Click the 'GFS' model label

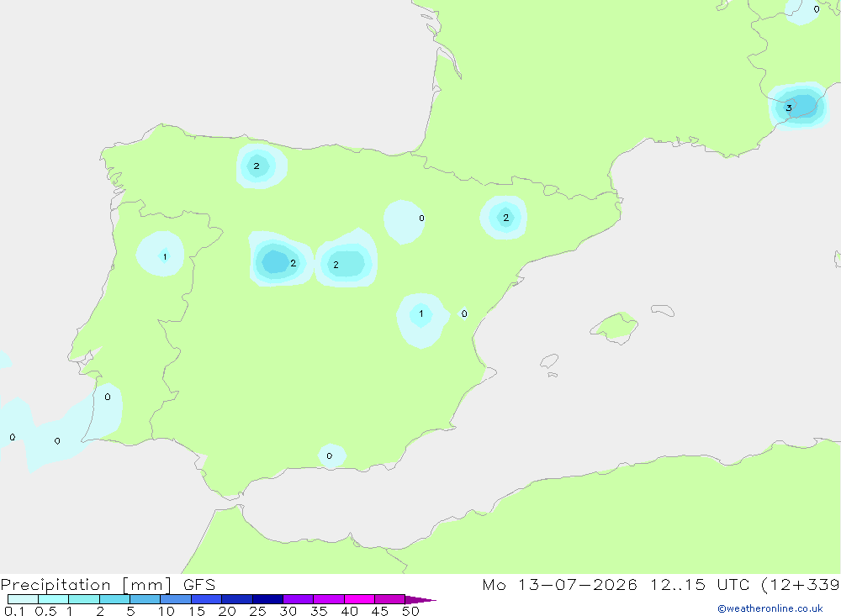[199, 585]
